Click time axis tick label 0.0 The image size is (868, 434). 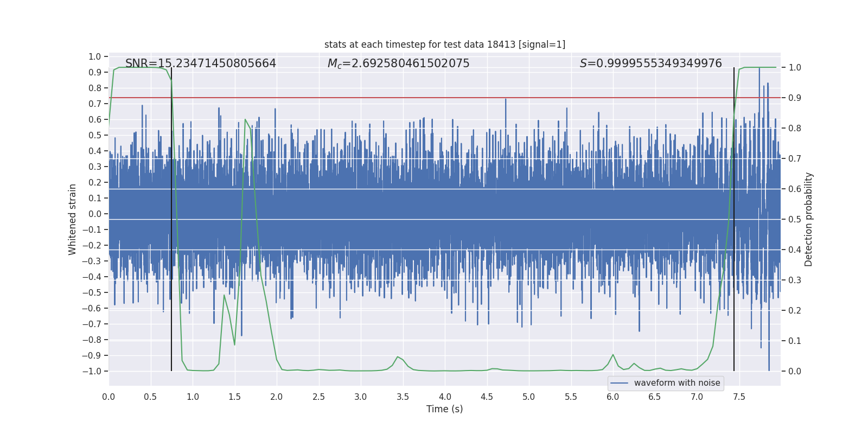point(108,397)
